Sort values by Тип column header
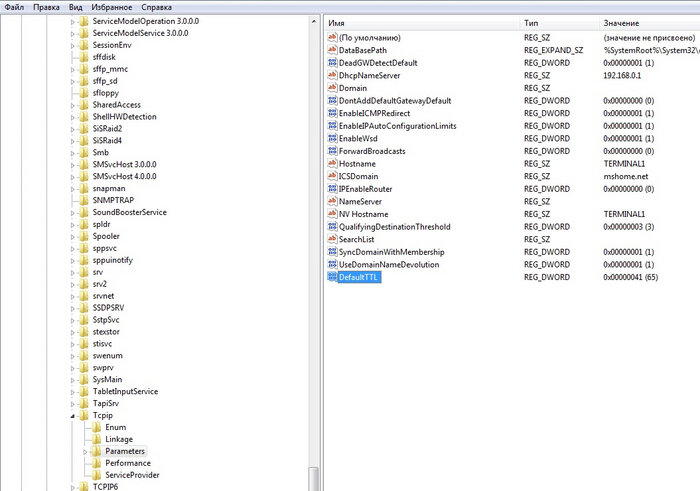Screen dimensions: 700x491 point(560,23)
